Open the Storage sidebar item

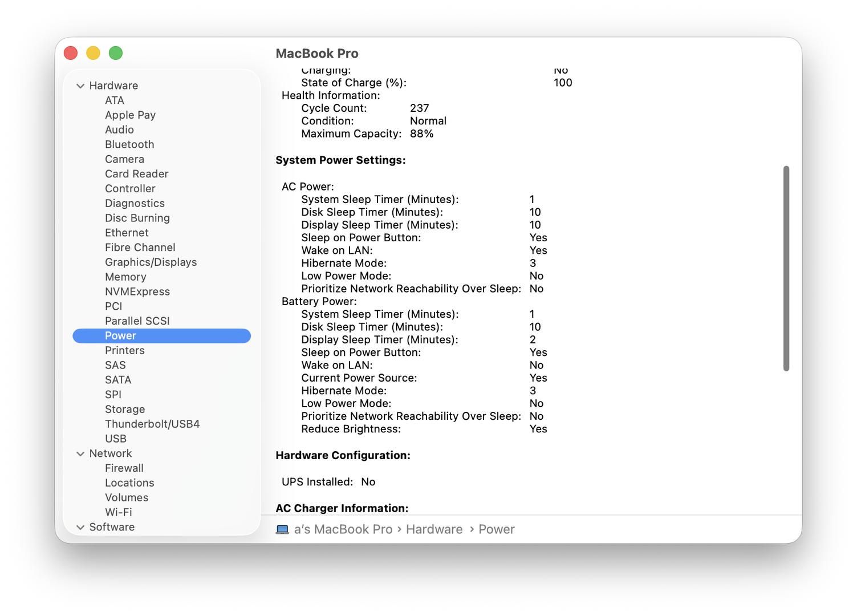pyautogui.click(x=125, y=409)
